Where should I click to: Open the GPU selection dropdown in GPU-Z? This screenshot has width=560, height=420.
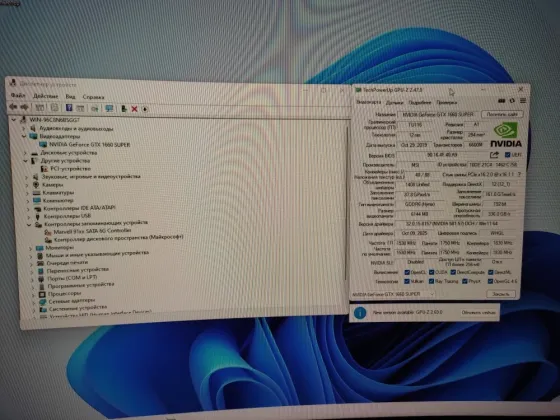[393, 294]
